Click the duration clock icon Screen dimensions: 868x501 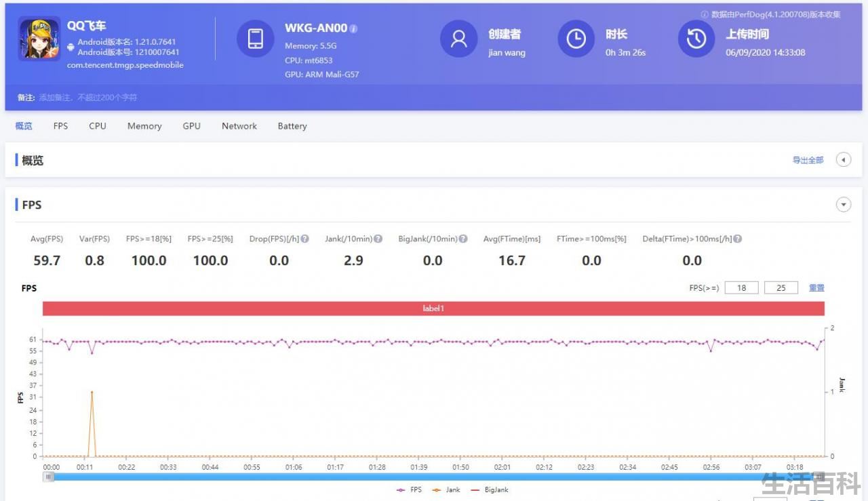click(x=576, y=39)
